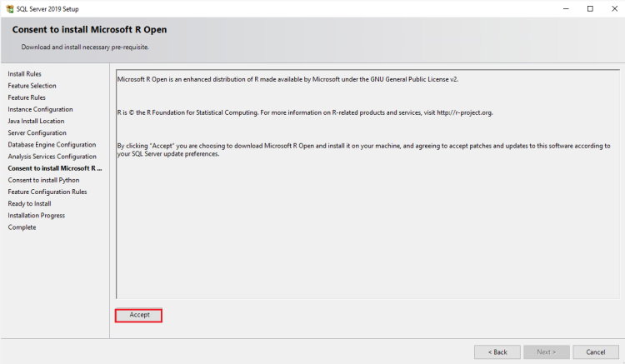
Task: Select Java Install Location step
Action: tap(36, 121)
